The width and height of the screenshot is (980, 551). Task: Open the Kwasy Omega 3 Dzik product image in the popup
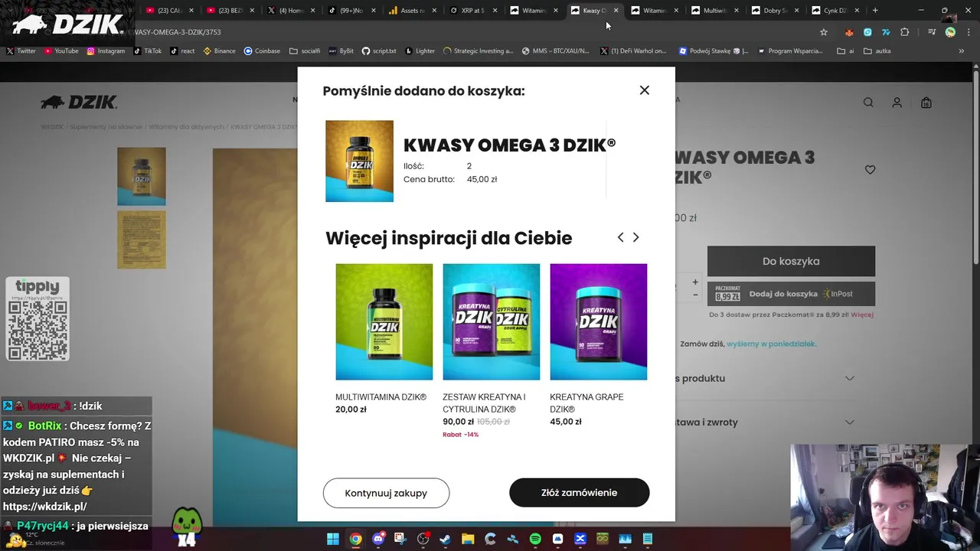359,161
